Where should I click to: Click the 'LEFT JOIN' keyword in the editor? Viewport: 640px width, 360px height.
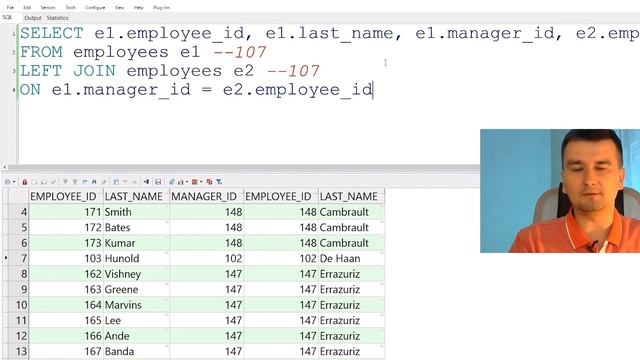coord(68,71)
